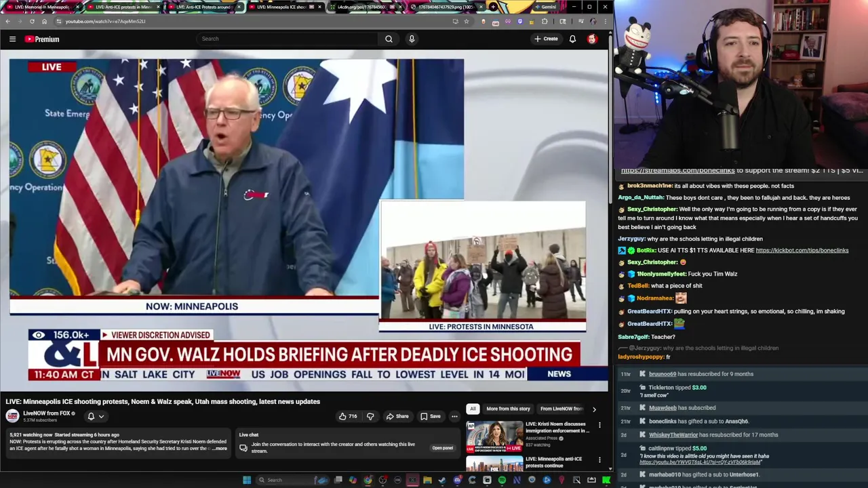Open 'LIVE: Minneapolis anti-ICE protests continue' video

tap(553, 462)
